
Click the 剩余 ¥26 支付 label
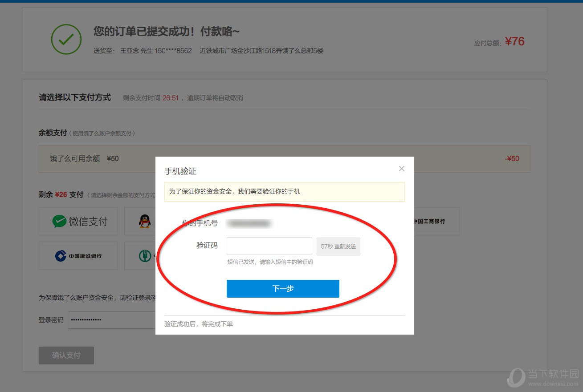click(61, 194)
